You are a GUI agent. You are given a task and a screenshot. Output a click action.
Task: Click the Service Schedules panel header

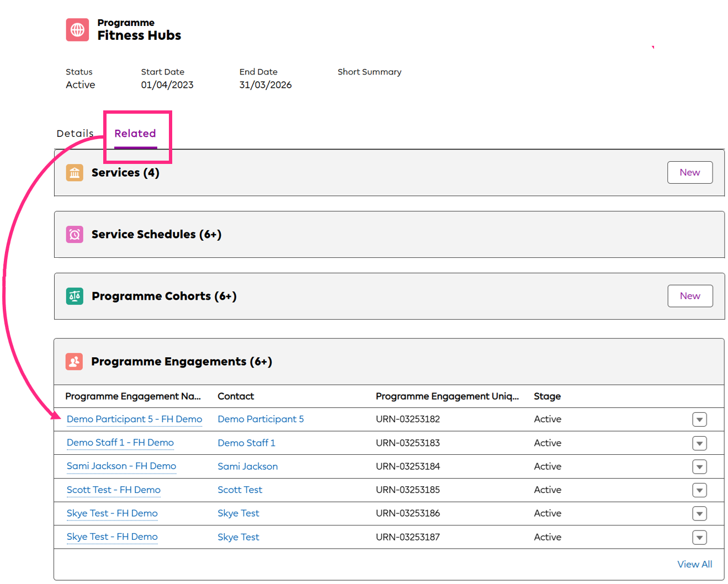point(156,235)
